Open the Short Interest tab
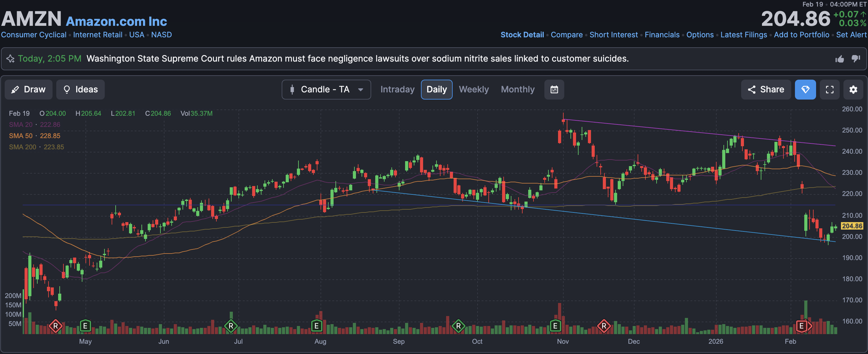This screenshot has width=868, height=354. pos(613,35)
